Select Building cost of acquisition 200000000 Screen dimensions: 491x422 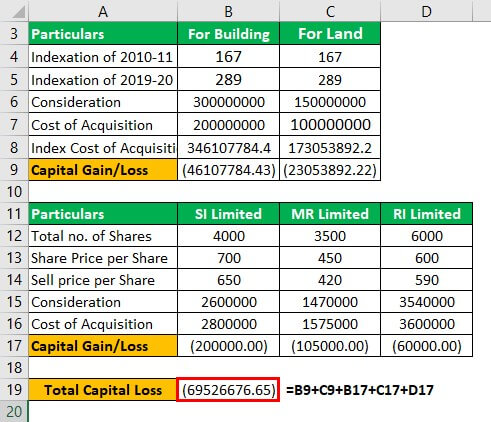(x=228, y=124)
